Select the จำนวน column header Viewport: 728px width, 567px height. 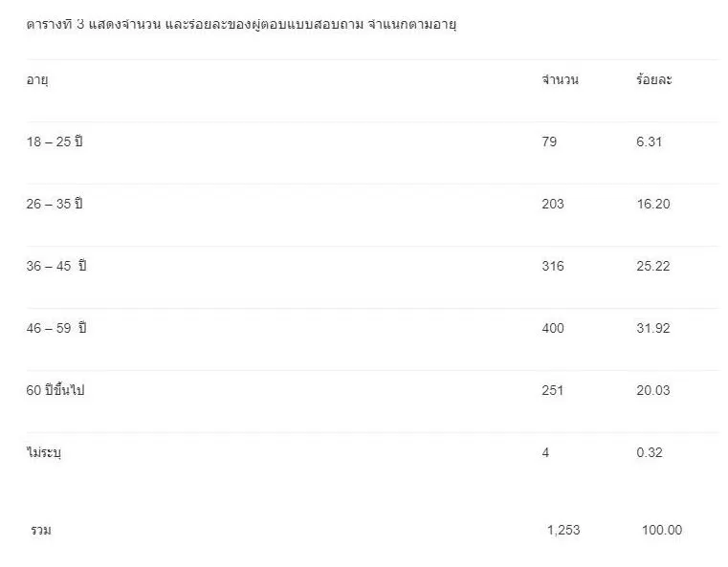560,79
